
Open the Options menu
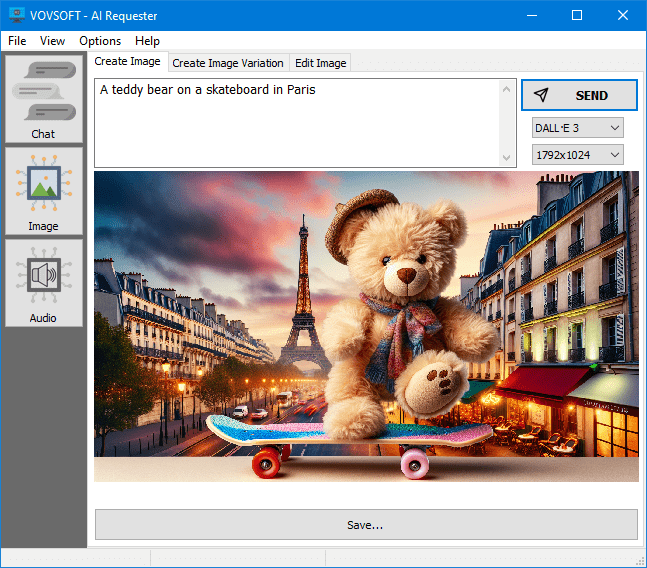pos(100,41)
